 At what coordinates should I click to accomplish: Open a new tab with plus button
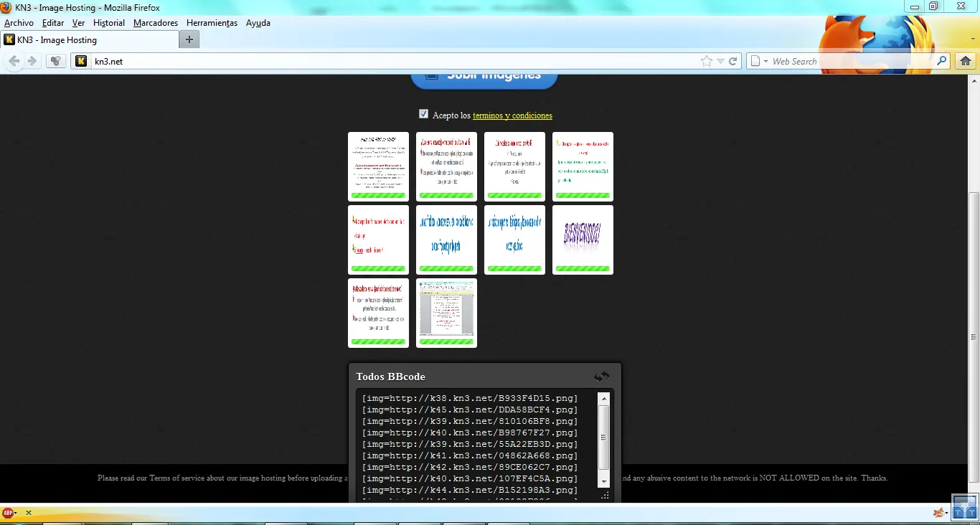pyautogui.click(x=189, y=39)
